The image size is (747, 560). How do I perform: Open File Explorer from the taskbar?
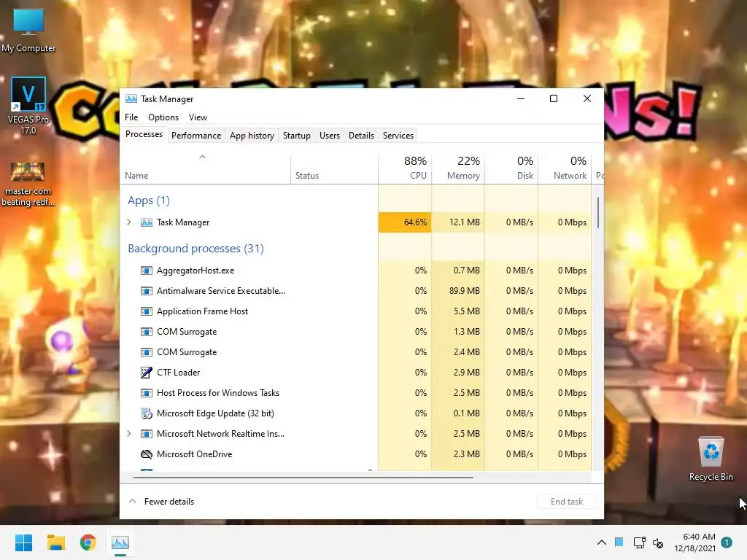(x=55, y=542)
